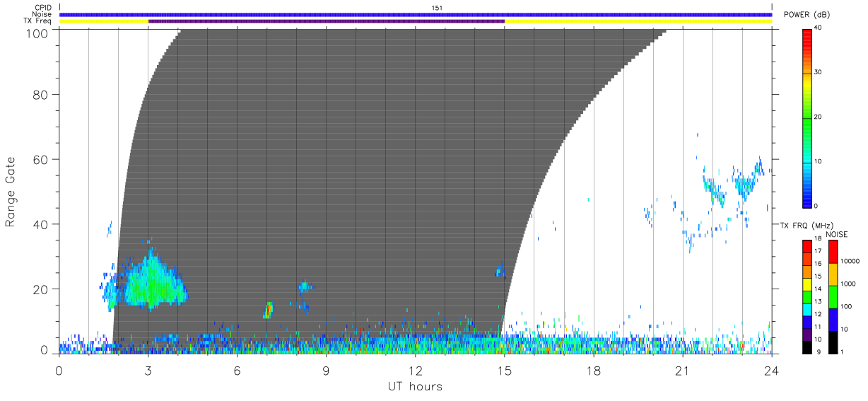Click x-axis tick label 15

coord(504,371)
